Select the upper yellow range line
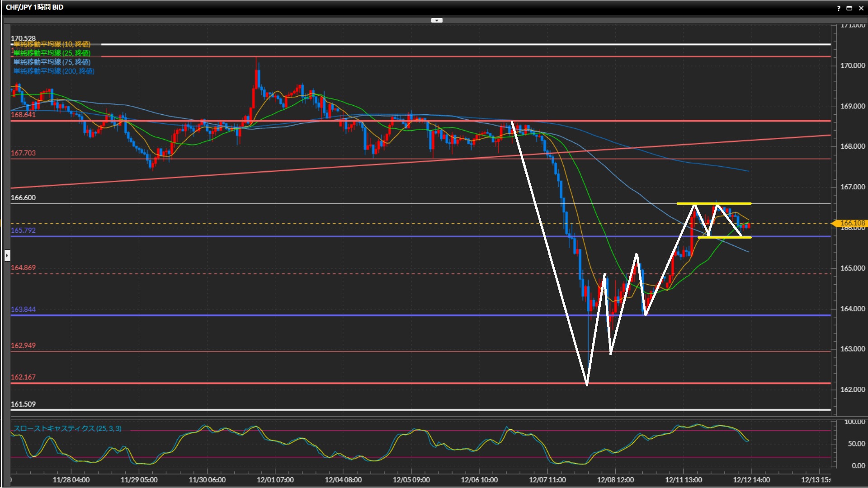Image resolution: width=868 pixels, height=488 pixels. (732, 203)
